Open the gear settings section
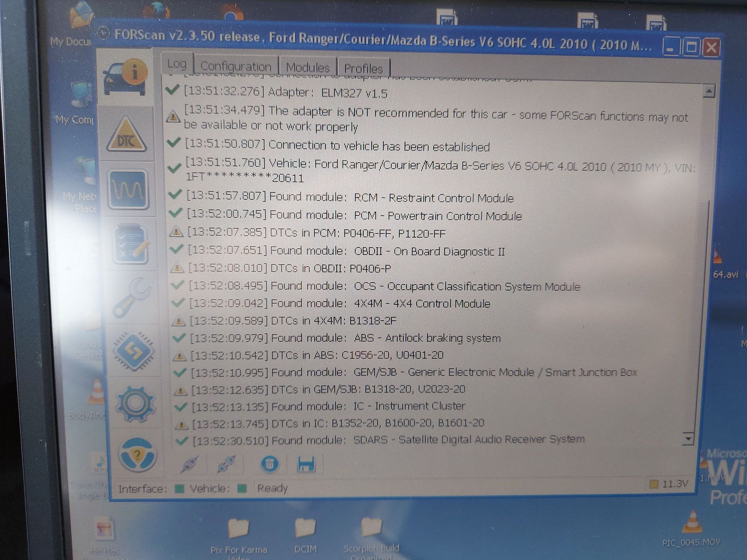This screenshot has width=747, height=560. 135,403
